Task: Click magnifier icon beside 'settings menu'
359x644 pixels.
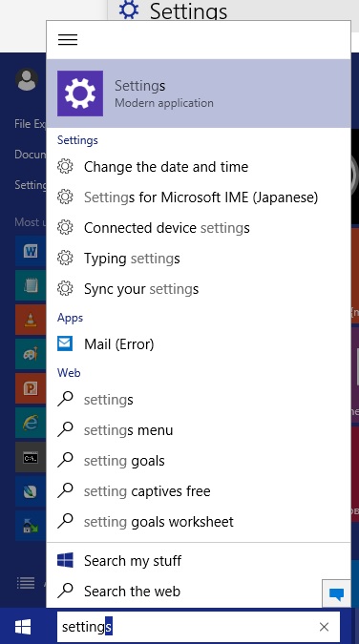Action: pos(65,429)
